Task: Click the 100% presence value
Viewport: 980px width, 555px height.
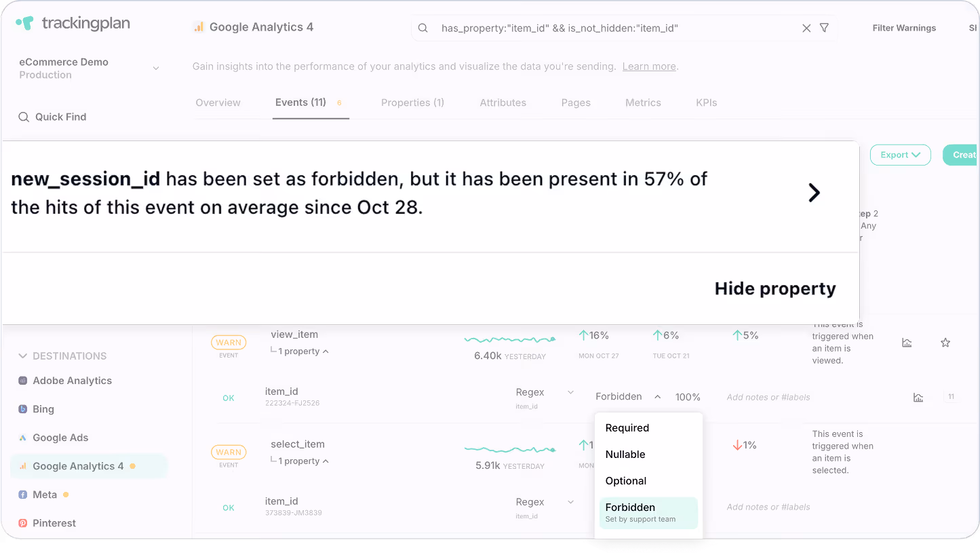Action: point(688,397)
